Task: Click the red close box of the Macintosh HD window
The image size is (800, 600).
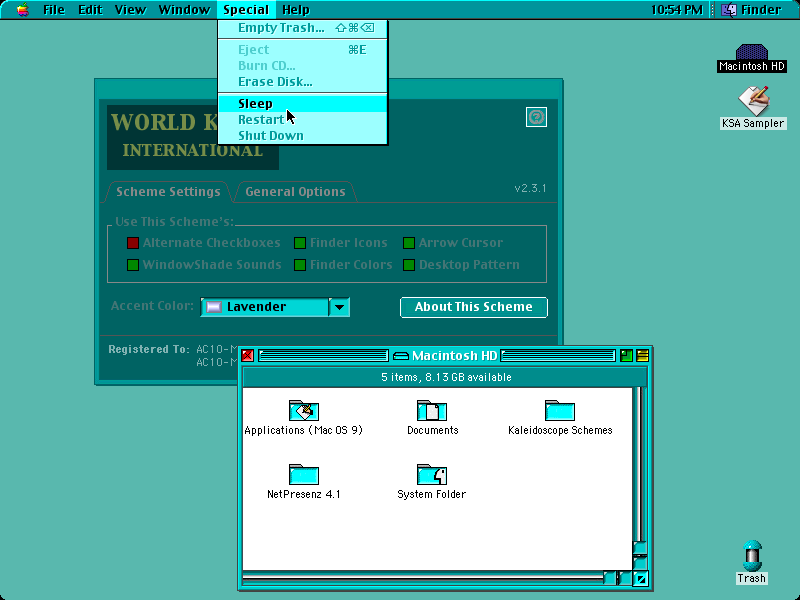Action: click(x=247, y=356)
